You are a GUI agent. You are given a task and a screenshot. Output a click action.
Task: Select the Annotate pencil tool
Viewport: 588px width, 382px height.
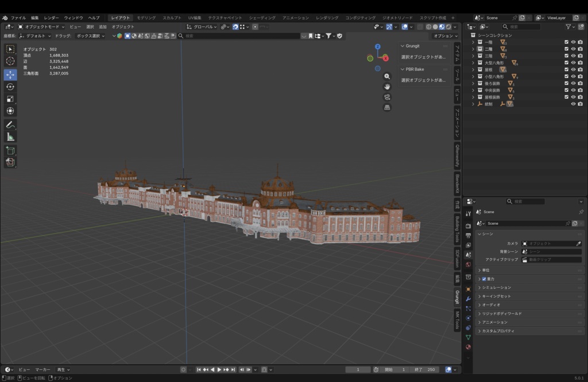(10, 124)
